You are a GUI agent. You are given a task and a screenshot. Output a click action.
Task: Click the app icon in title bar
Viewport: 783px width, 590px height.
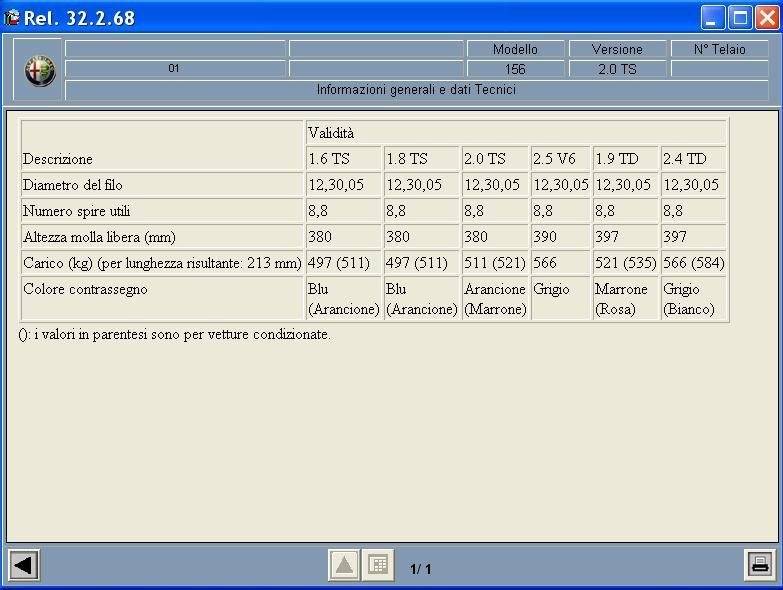coord(11,18)
